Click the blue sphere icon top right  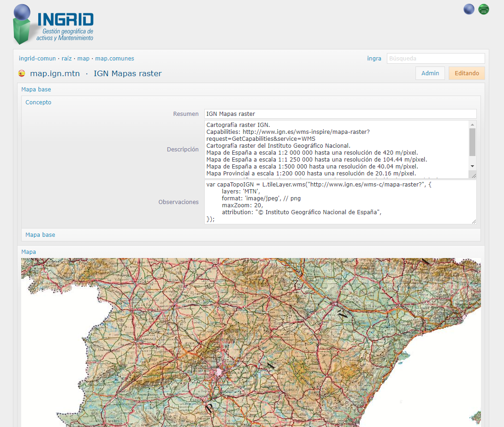[x=468, y=9]
